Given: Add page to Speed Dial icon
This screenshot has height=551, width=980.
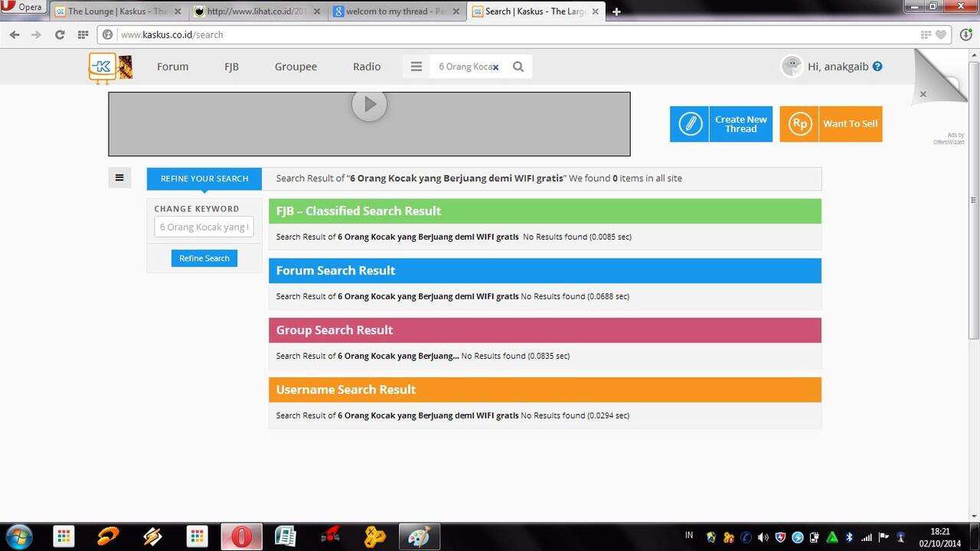Looking at the screenshot, I should (926, 34).
